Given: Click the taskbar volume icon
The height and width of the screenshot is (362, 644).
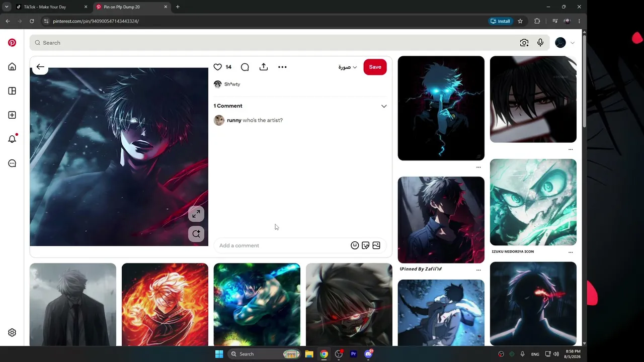Looking at the screenshot, I should (556, 354).
